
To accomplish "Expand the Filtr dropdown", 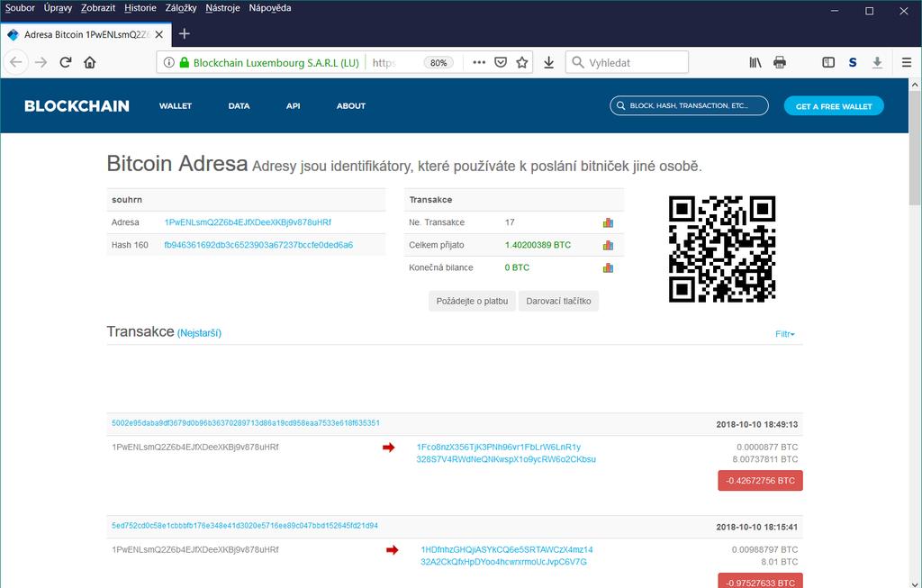I will click(785, 334).
